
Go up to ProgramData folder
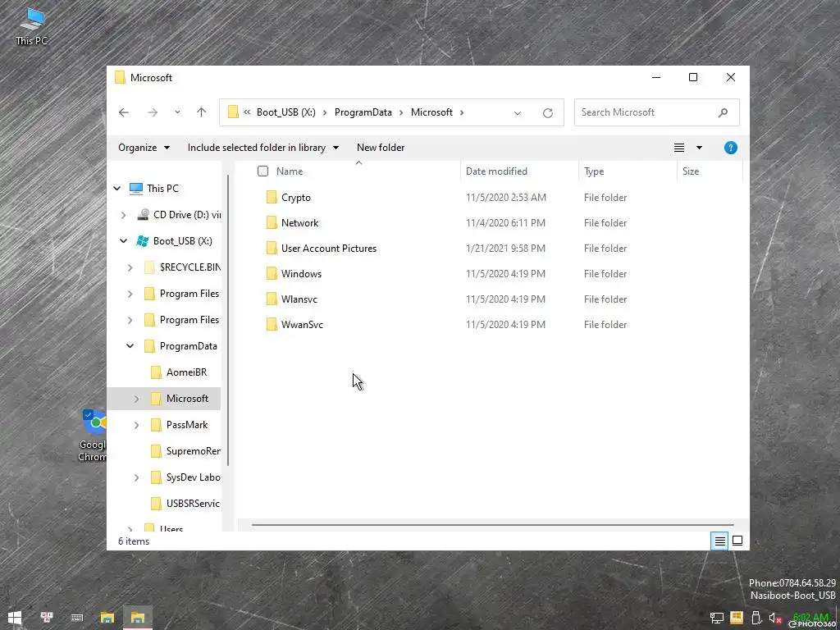(202, 112)
